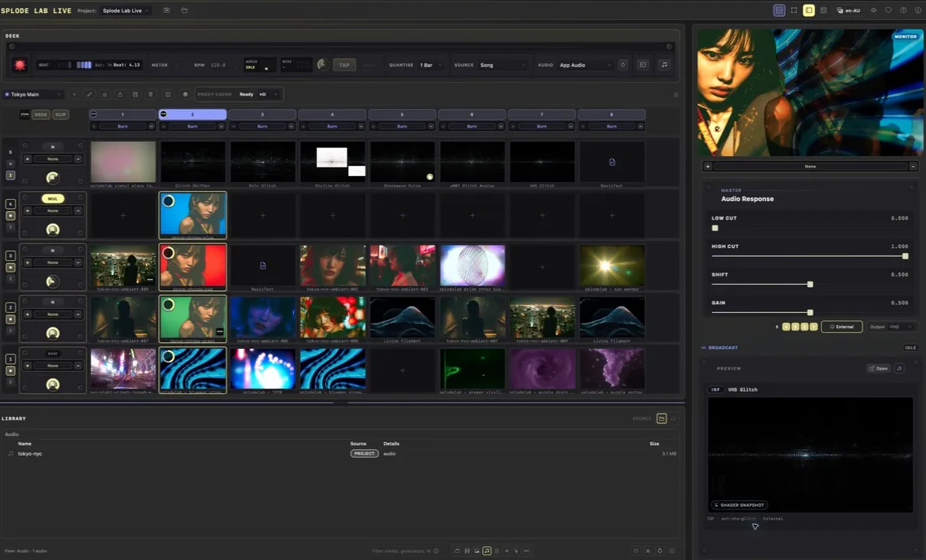Select the tokyo-nyc audio row in library
This screenshot has height=560, width=926.
341,454
